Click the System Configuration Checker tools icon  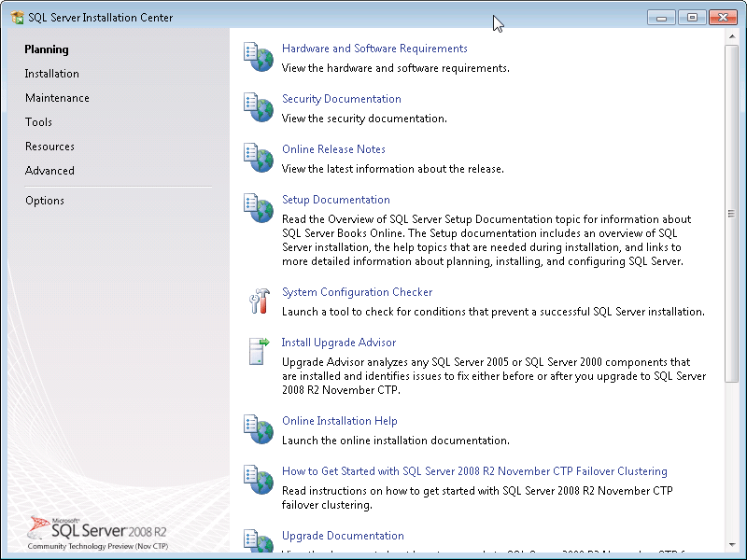[x=258, y=301]
